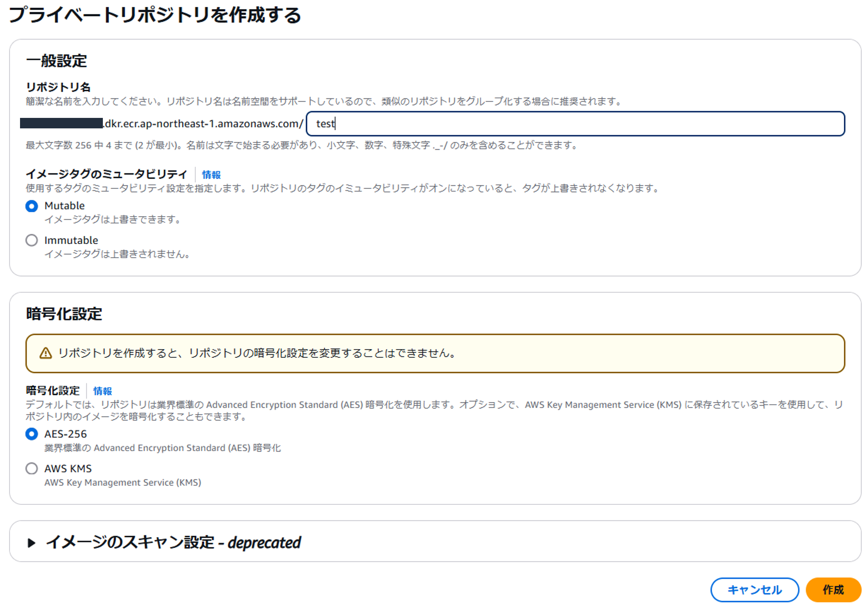Select the Immutable image tag option
The height and width of the screenshot is (615, 868).
click(31, 240)
